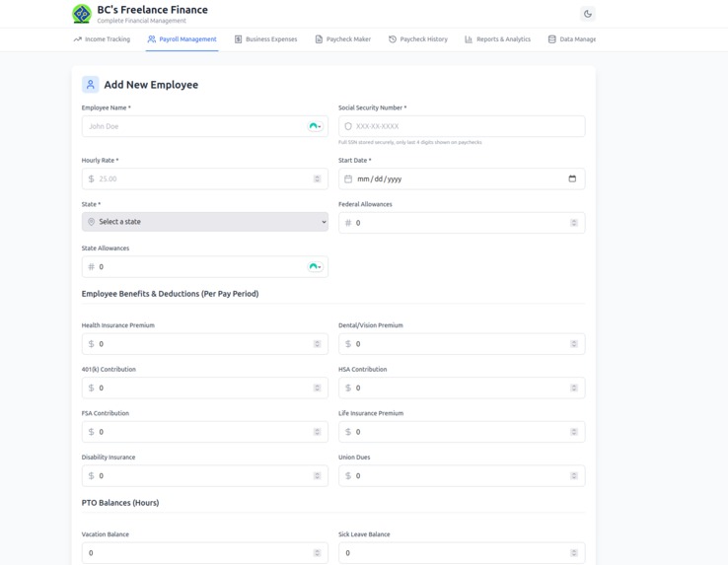Adjust Union Dues spinner
This screenshot has width=728, height=565.
coord(574,476)
